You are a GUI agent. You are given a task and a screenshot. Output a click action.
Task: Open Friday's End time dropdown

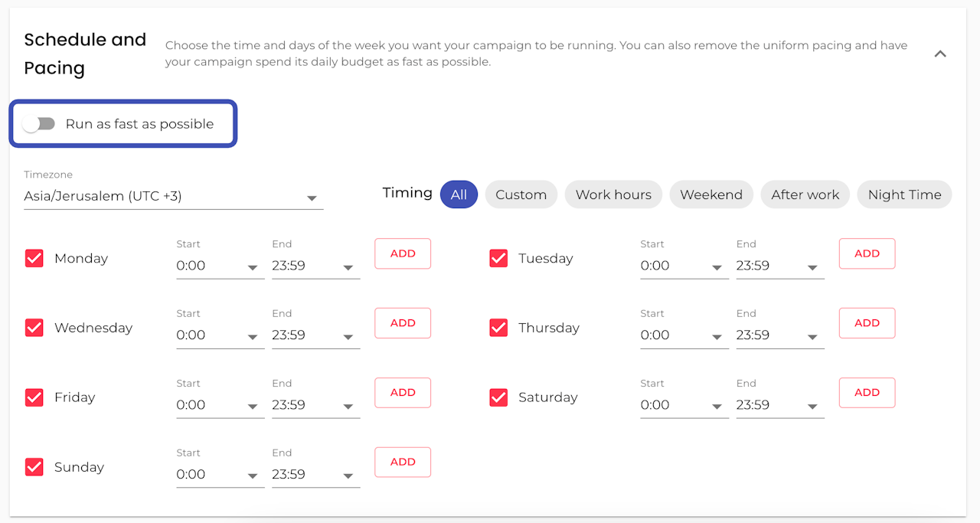315,406
